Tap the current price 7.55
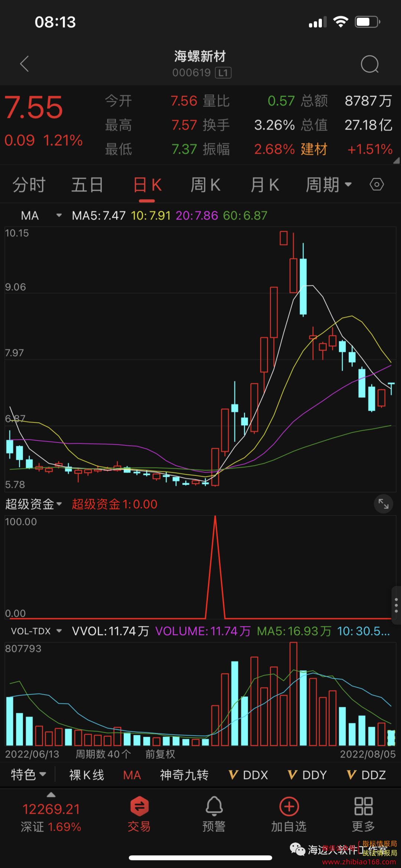 pos(34,107)
